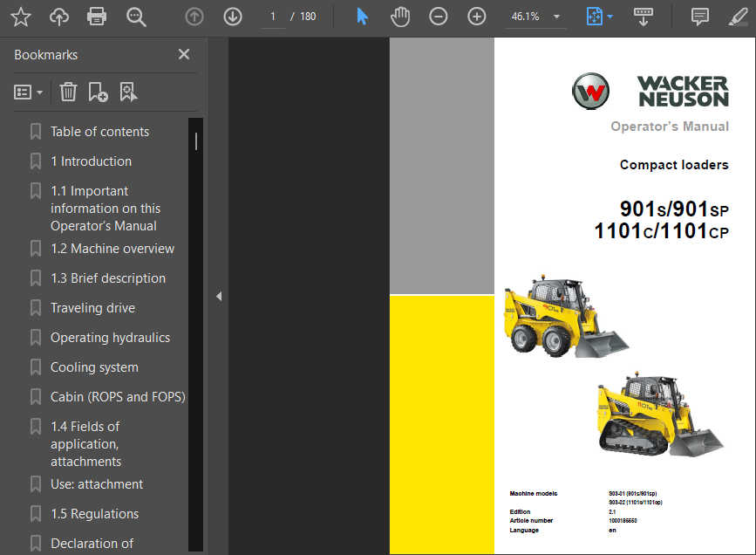Click the star bookmark icon in toolbar
756x555 pixels.
[21, 17]
